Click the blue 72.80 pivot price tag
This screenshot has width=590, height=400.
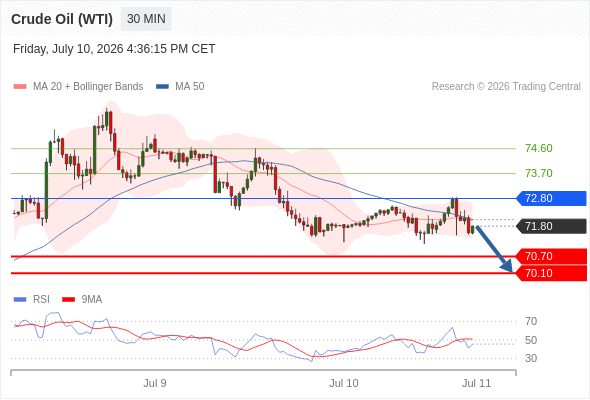(551, 198)
